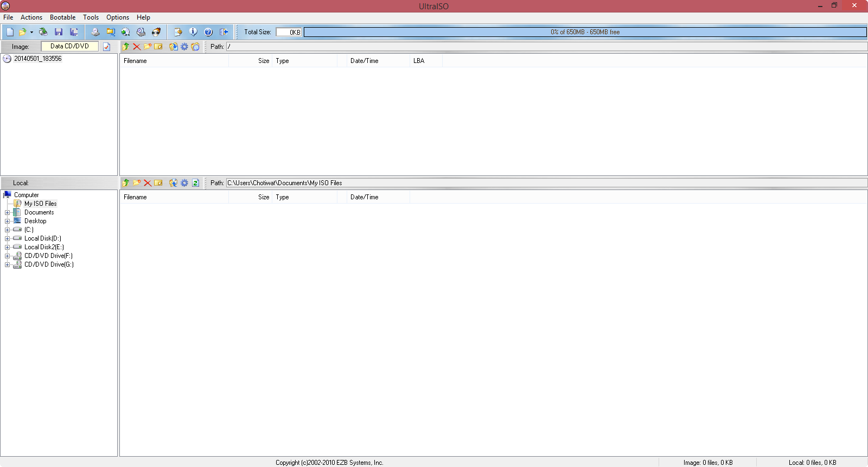The height and width of the screenshot is (467, 868).
Task: Expand the Local Disk2(E:) node
Action: point(8,247)
